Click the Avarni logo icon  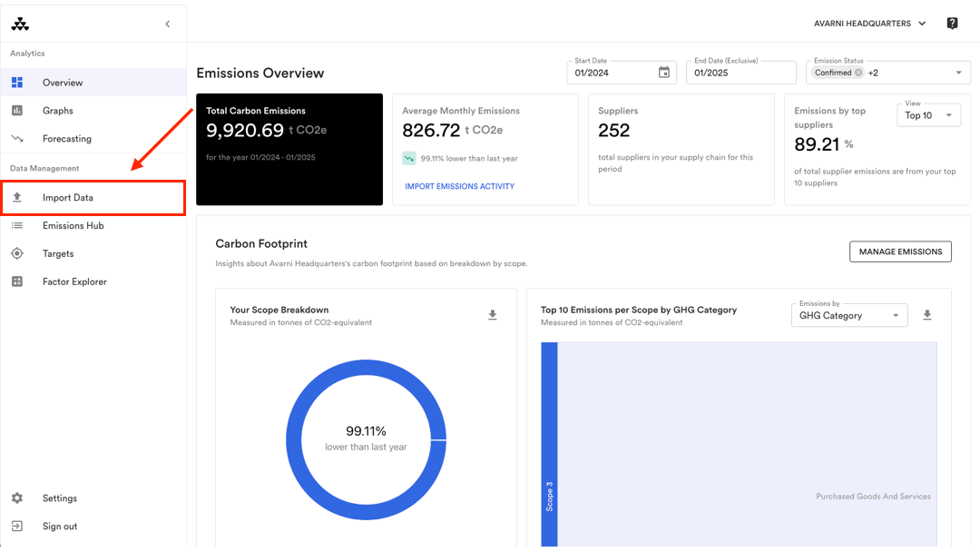pyautogui.click(x=20, y=25)
